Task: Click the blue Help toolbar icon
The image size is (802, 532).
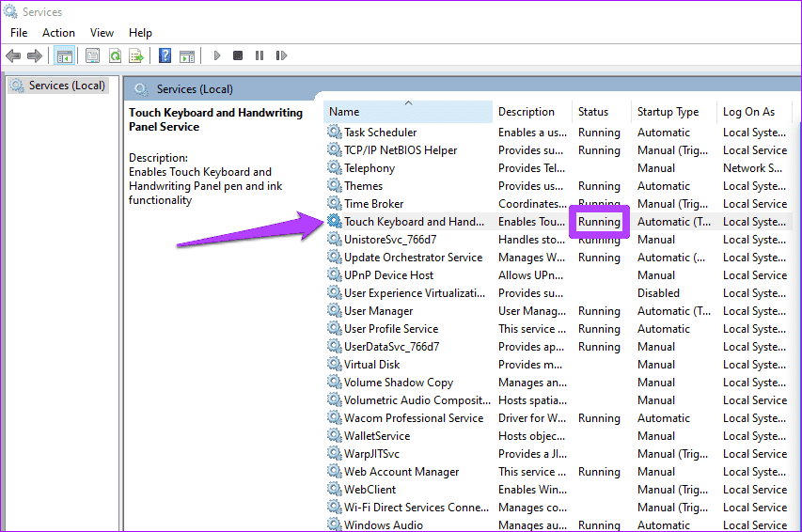Action: [x=165, y=56]
